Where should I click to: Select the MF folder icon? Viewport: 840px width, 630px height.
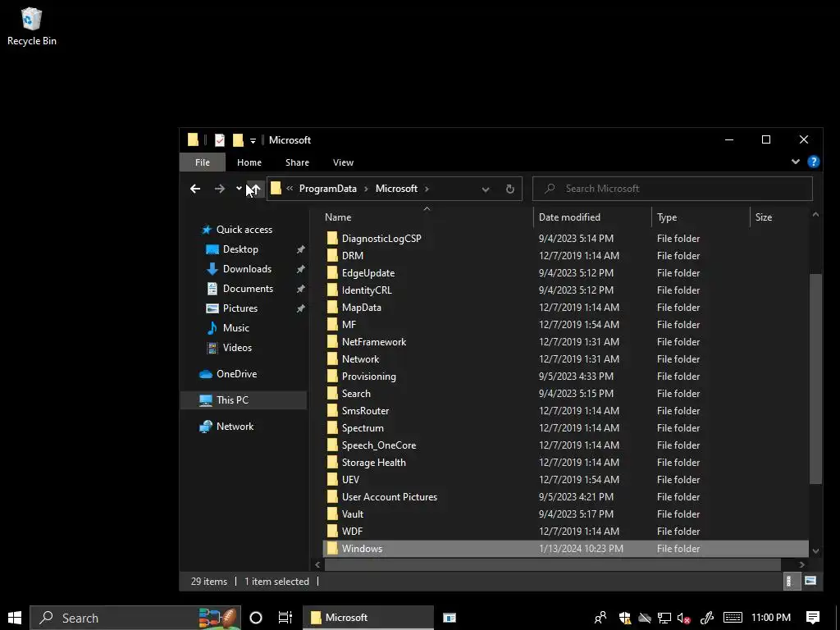click(x=332, y=325)
